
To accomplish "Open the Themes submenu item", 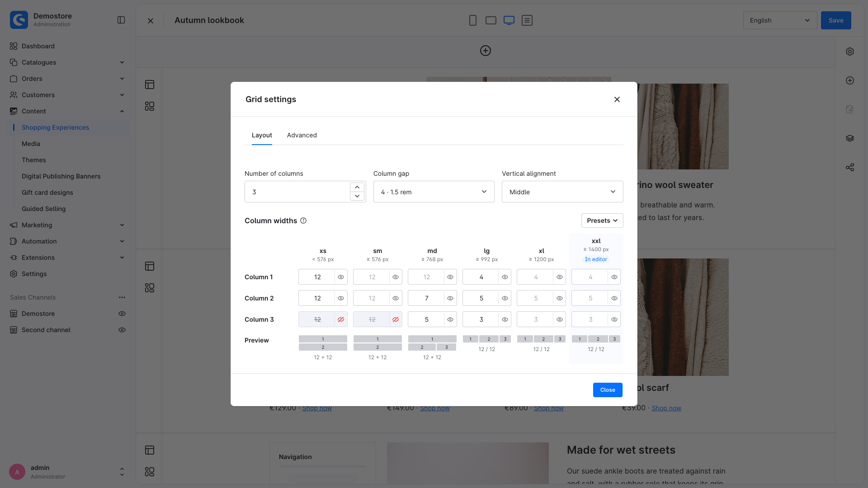I will coord(34,160).
